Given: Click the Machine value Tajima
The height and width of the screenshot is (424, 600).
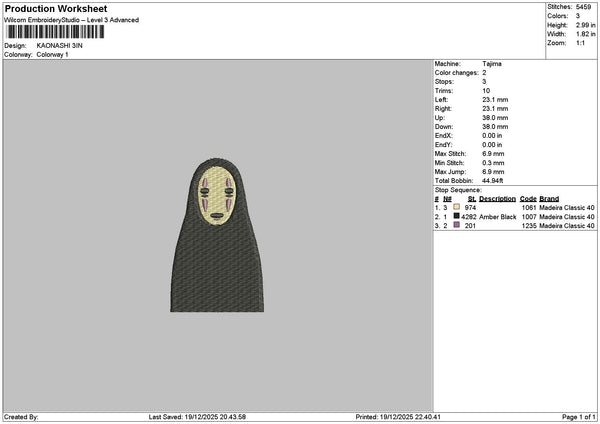Looking at the screenshot, I should (x=493, y=63).
